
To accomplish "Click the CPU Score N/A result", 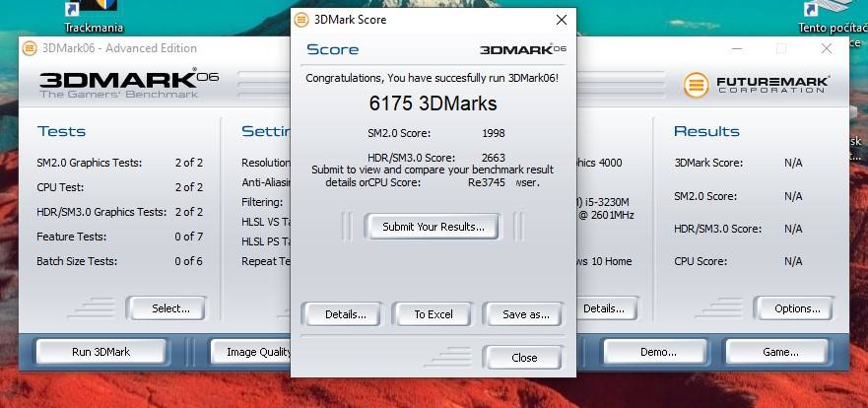I will pos(793,261).
